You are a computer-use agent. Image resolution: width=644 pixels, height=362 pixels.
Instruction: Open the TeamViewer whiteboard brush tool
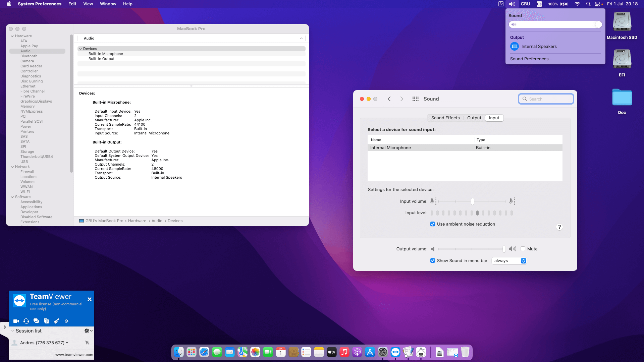(x=56, y=321)
